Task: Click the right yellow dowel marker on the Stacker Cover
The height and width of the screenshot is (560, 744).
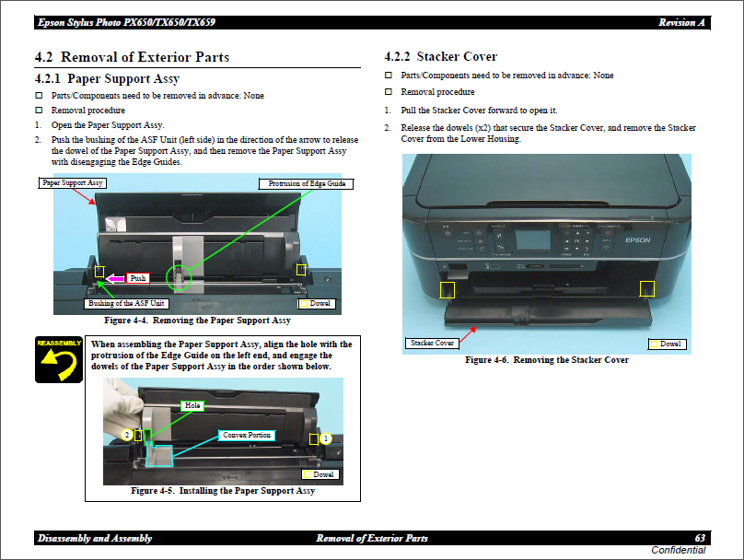Action: [646, 288]
